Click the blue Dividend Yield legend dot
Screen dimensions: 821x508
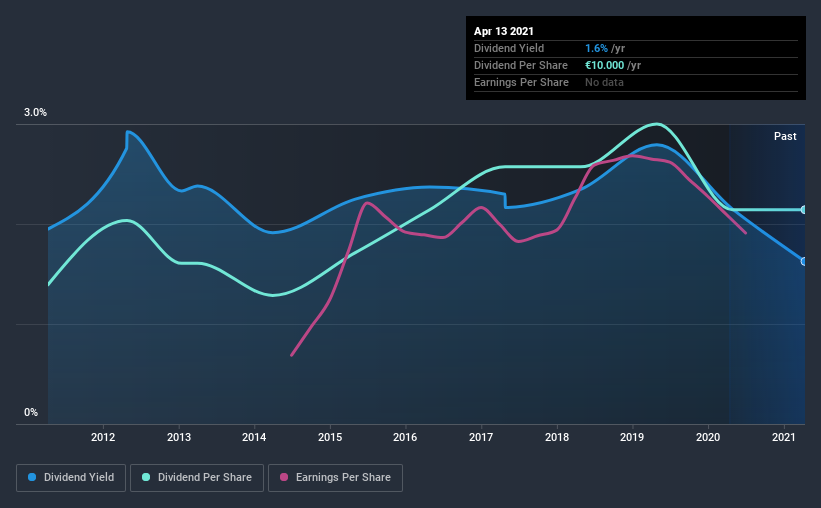pyautogui.click(x=32, y=477)
